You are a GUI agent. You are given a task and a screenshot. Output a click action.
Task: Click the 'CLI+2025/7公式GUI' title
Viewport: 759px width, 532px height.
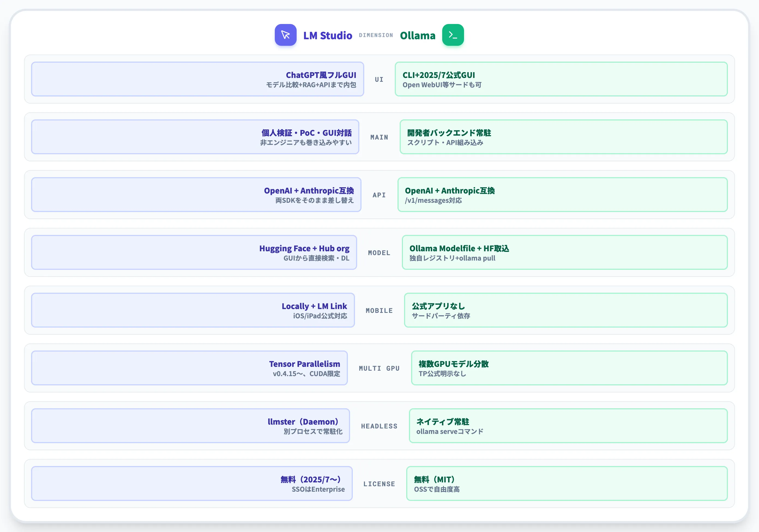pyautogui.click(x=439, y=75)
